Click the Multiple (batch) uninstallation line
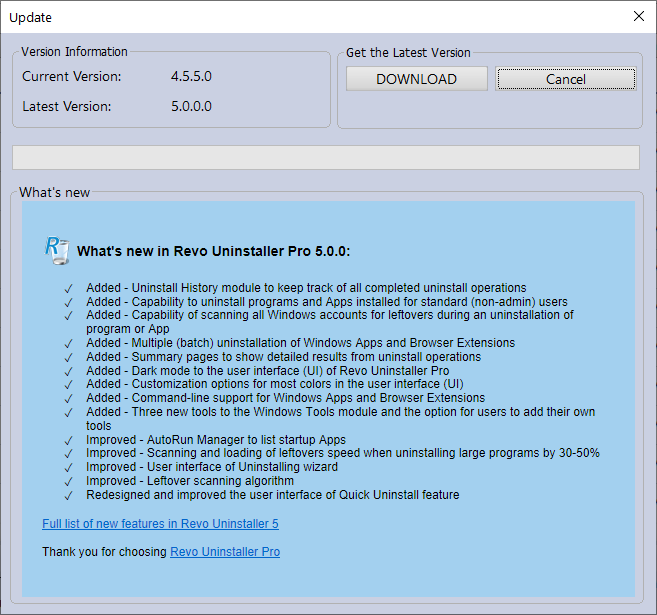Image resolution: width=657 pixels, height=615 pixels. click(x=300, y=343)
